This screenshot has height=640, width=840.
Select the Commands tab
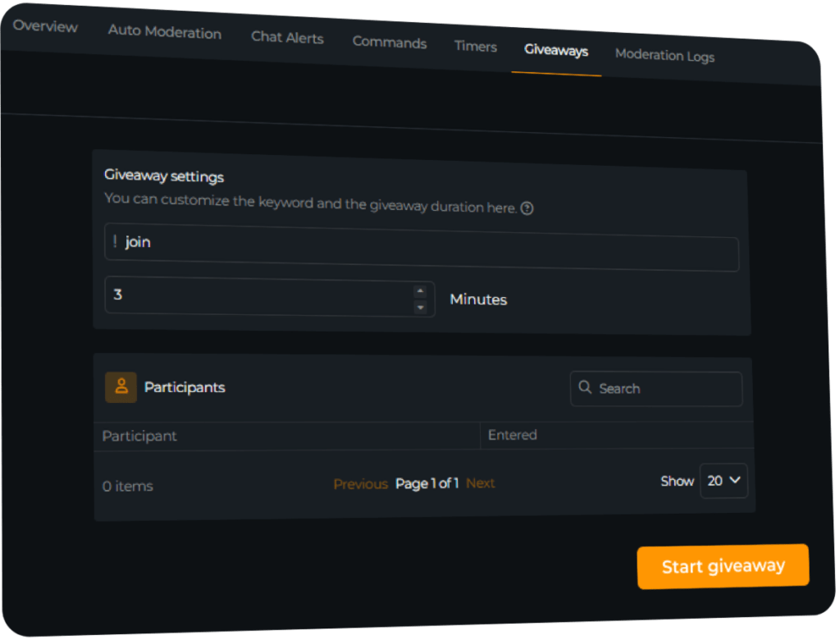pyautogui.click(x=389, y=43)
